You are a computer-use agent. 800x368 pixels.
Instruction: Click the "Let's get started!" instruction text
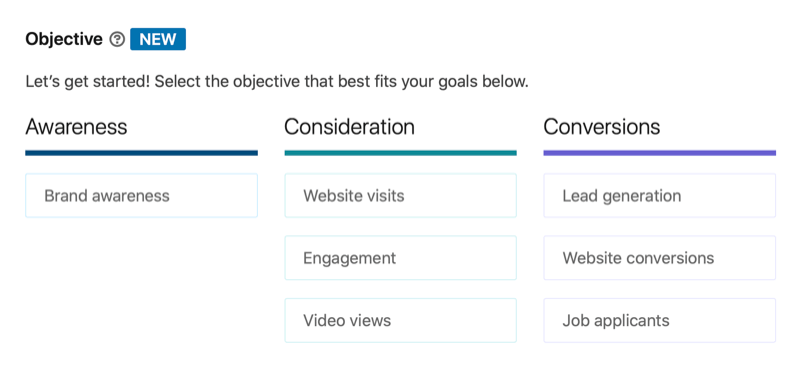pyautogui.click(x=277, y=82)
